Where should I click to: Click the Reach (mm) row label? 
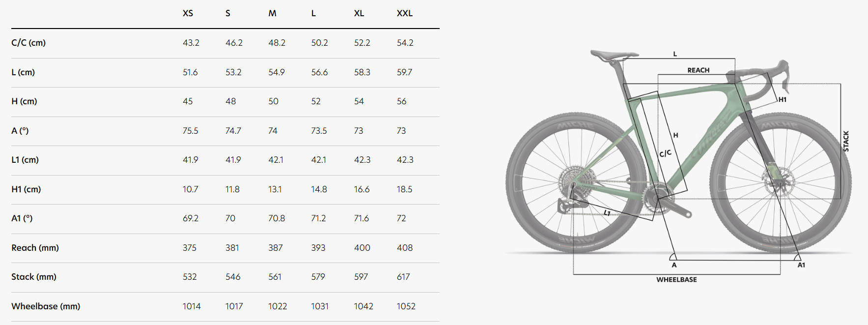pyautogui.click(x=35, y=248)
